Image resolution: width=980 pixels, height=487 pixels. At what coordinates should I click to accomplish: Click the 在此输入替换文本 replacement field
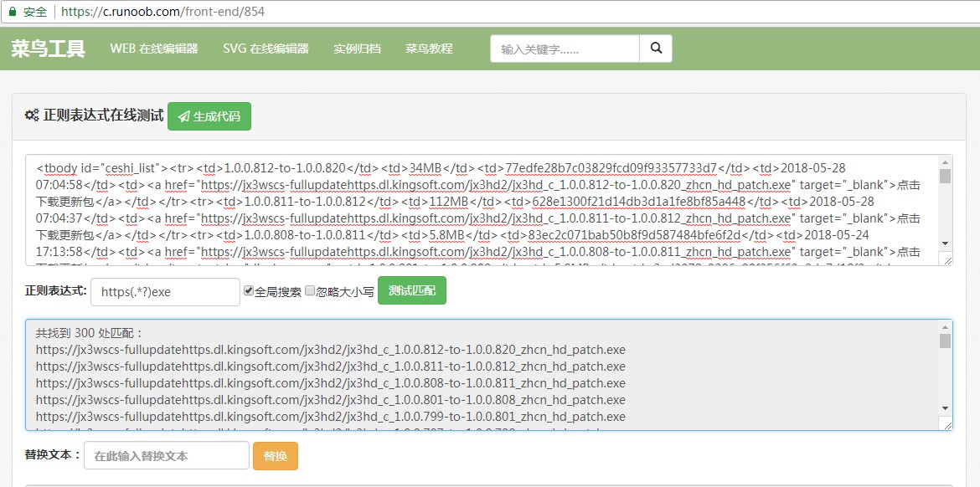click(x=167, y=456)
